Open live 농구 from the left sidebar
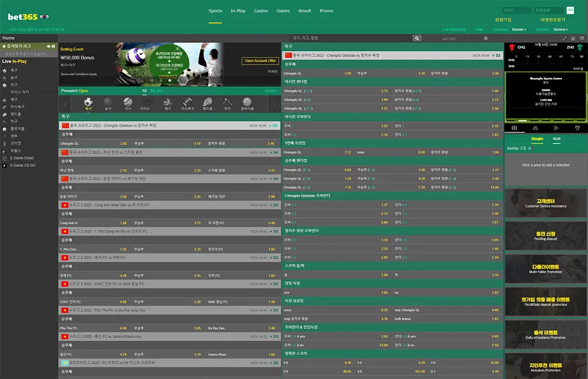Screen dimensions: 588x379 14,78
